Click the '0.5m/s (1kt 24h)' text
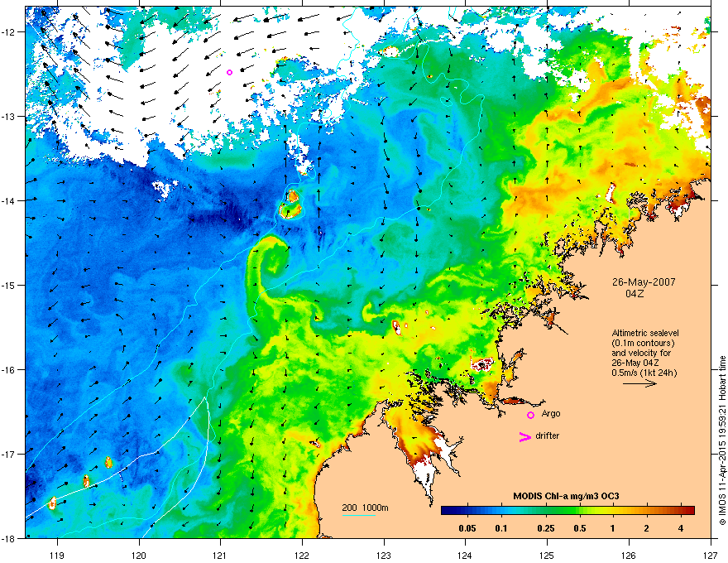Viewport: 728px width, 563px height. pyautogui.click(x=644, y=373)
